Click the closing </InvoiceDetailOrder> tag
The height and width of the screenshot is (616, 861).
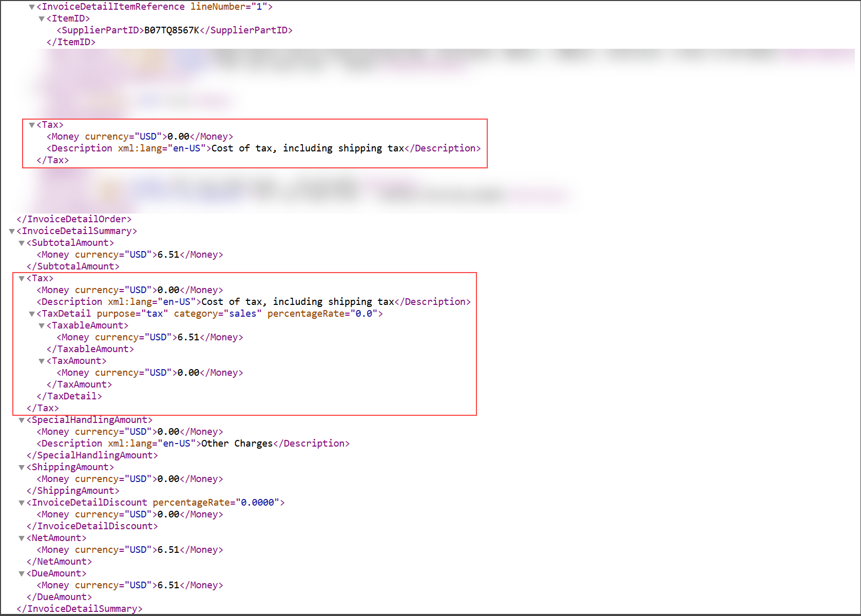74,219
